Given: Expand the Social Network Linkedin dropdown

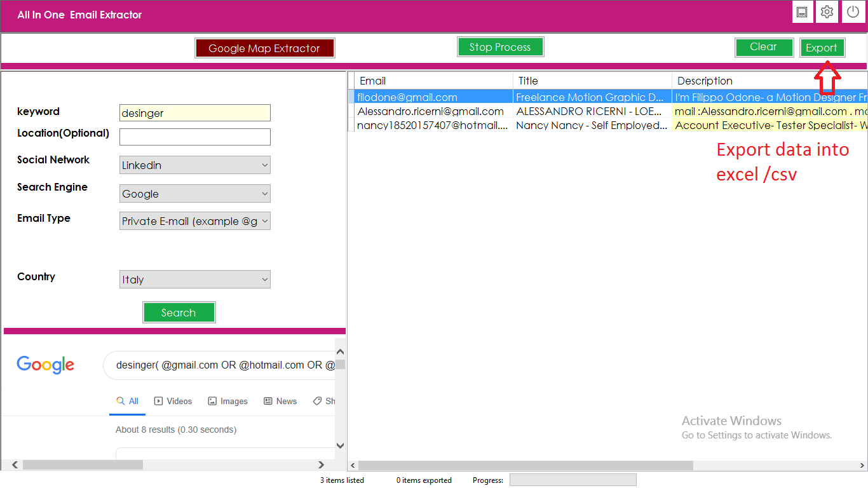Looking at the screenshot, I should (x=195, y=165).
